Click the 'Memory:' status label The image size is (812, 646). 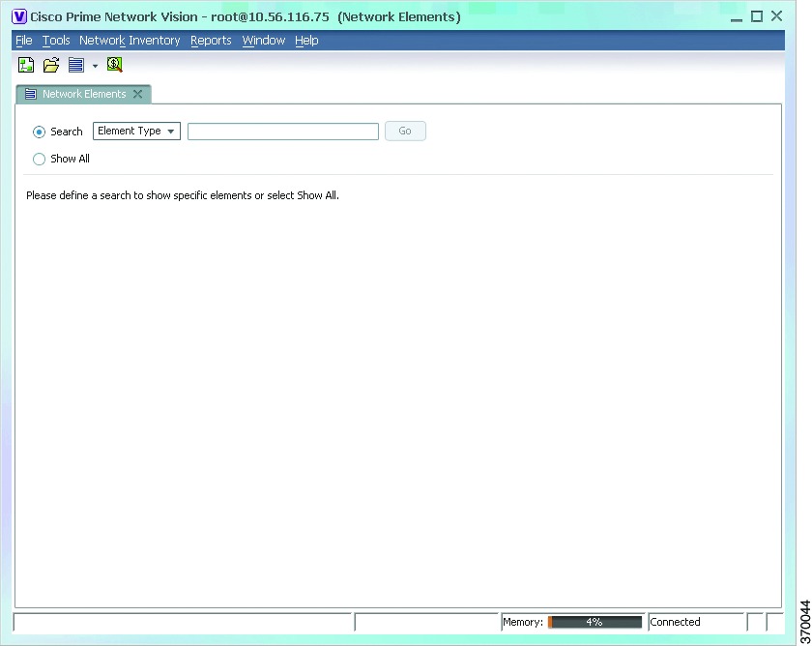coord(523,622)
